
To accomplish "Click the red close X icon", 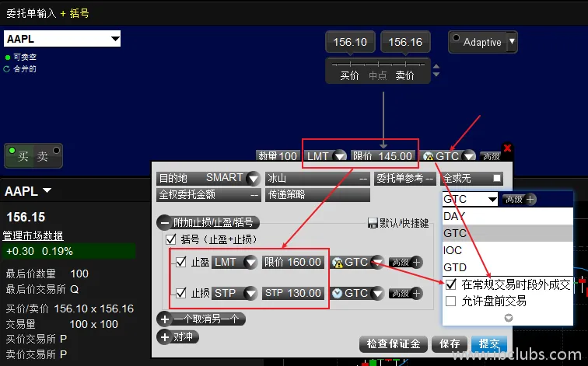I will (x=507, y=148).
